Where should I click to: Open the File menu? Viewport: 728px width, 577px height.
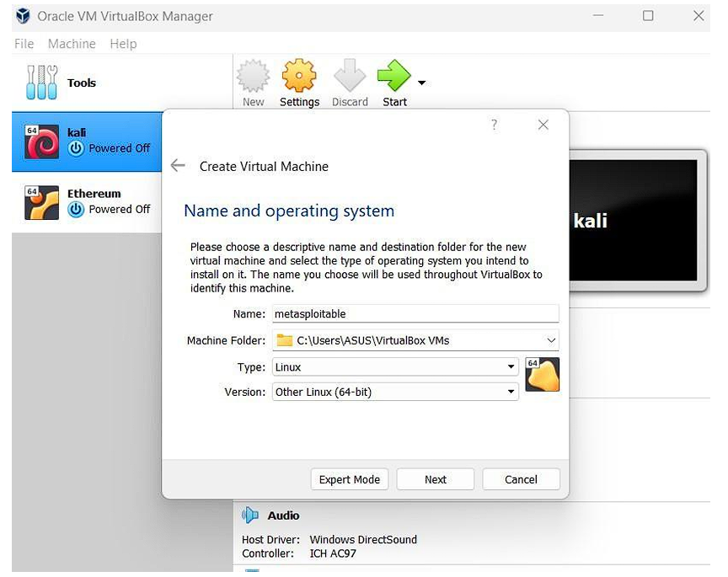(24, 44)
